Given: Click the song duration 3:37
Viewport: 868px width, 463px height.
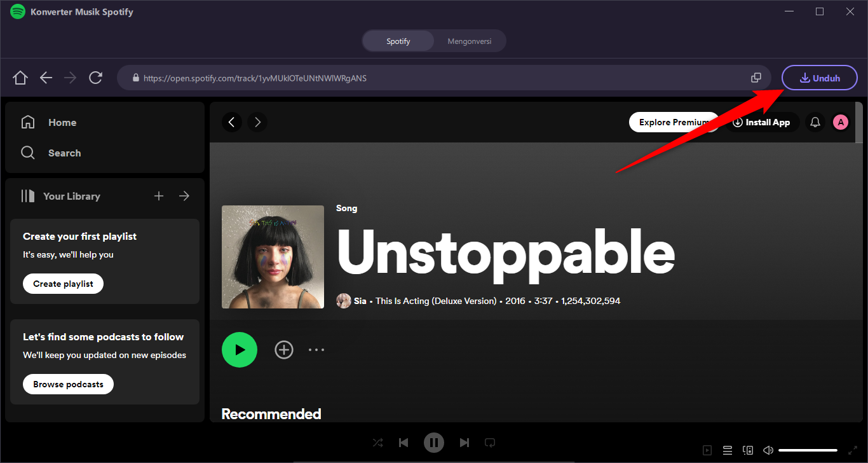Looking at the screenshot, I should pyautogui.click(x=543, y=301).
